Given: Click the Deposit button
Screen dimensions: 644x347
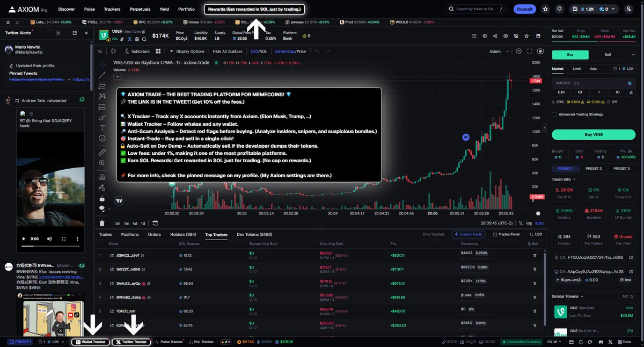Looking at the screenshot, I should click(524, 9).
